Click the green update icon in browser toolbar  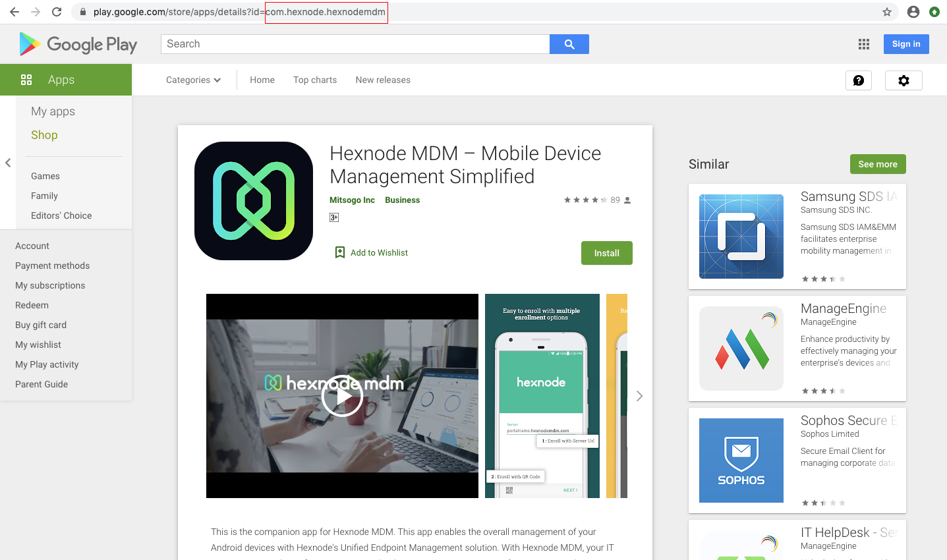(x=934, y=12)
